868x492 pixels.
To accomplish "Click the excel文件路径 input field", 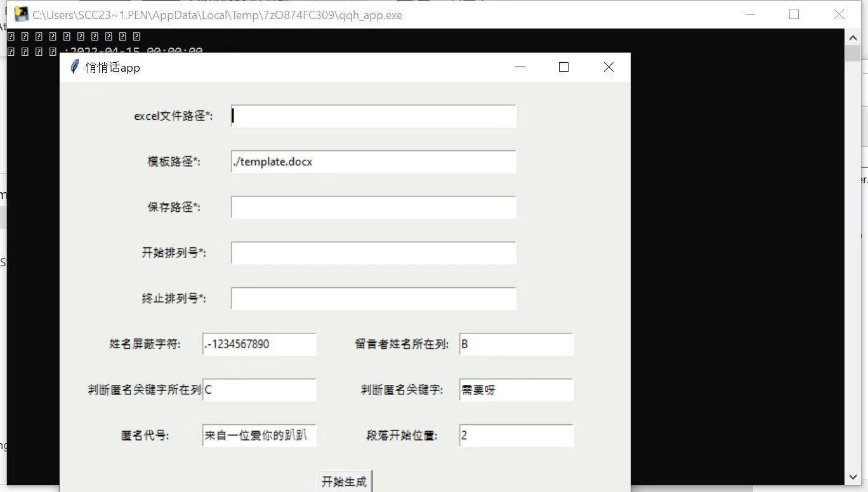I will click(x=373, y=116).
